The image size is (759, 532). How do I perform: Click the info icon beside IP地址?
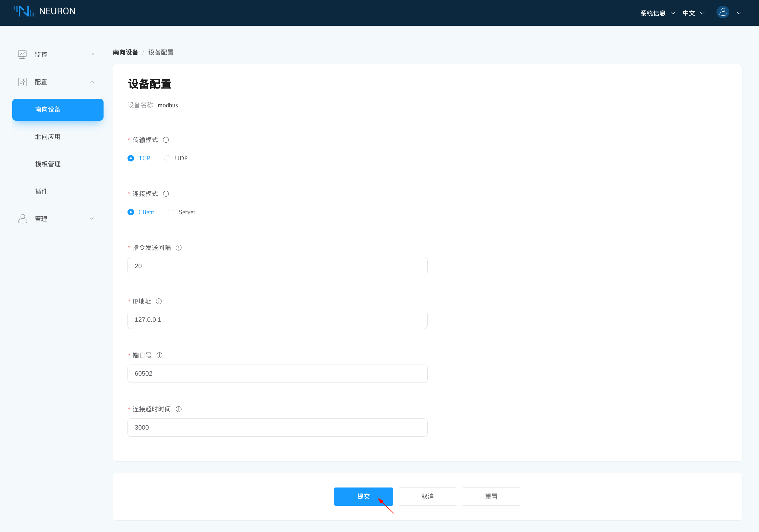point(159,301)
